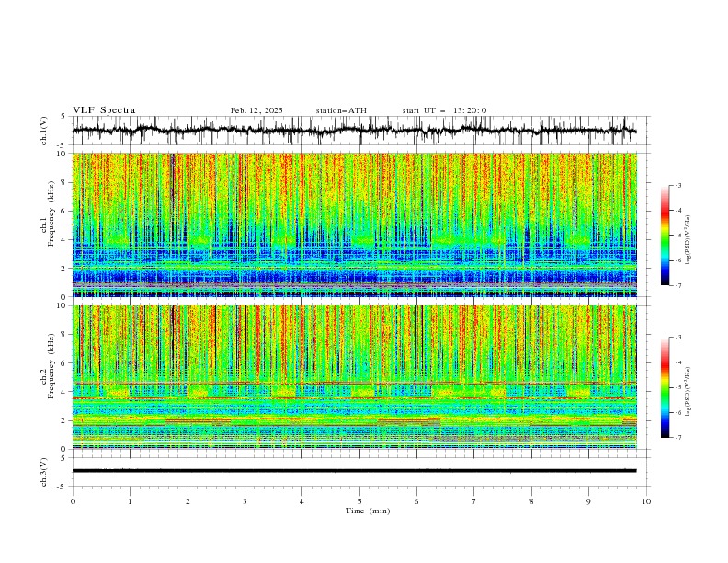Select the "start UT = 13:20:0" text

(x=444, y=110)
